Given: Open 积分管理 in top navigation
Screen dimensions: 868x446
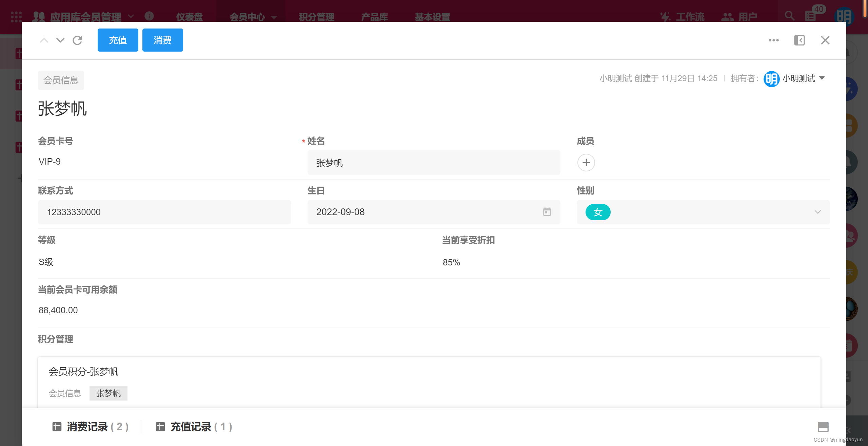Looking at the screenshot, I should [317, 17].
